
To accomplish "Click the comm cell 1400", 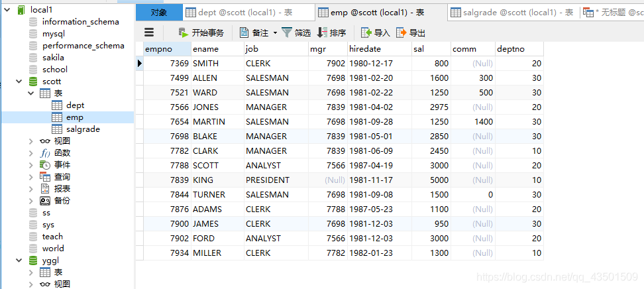I will (473, 122).
